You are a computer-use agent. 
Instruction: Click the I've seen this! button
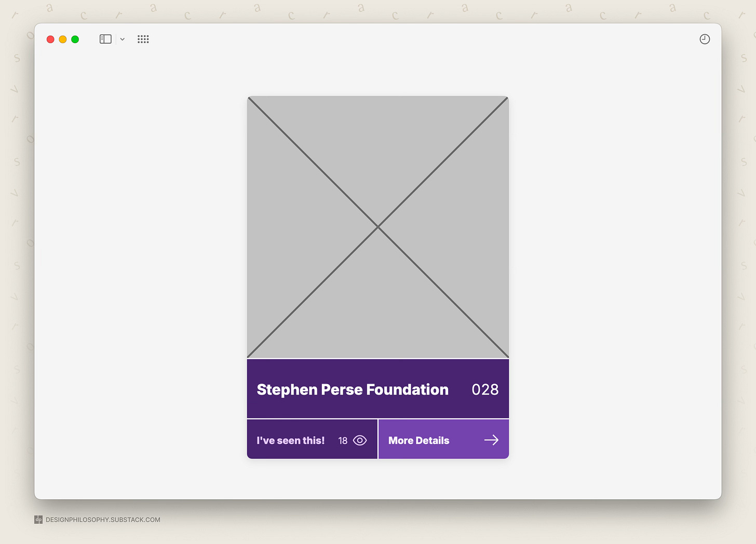coord(312,439)
